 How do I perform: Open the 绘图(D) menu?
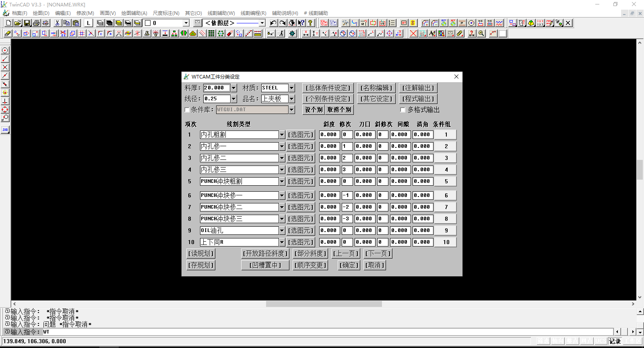pos(41,13)
